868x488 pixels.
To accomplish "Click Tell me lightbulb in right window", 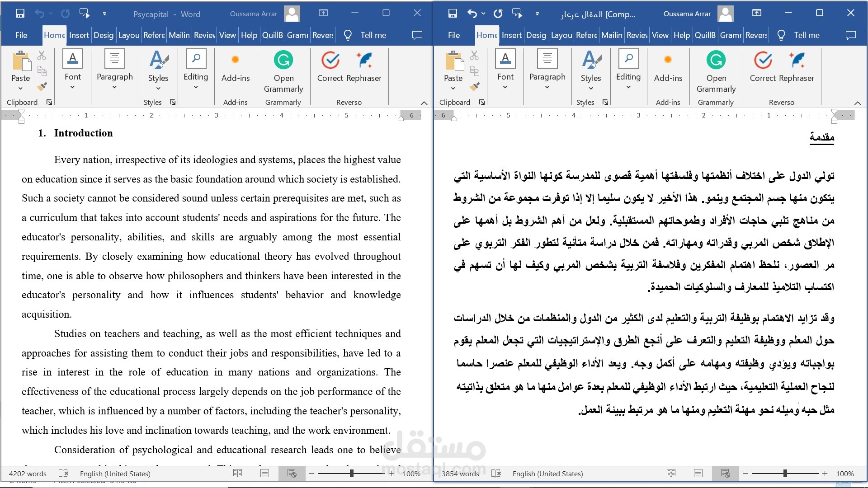I will pos(781,35).
